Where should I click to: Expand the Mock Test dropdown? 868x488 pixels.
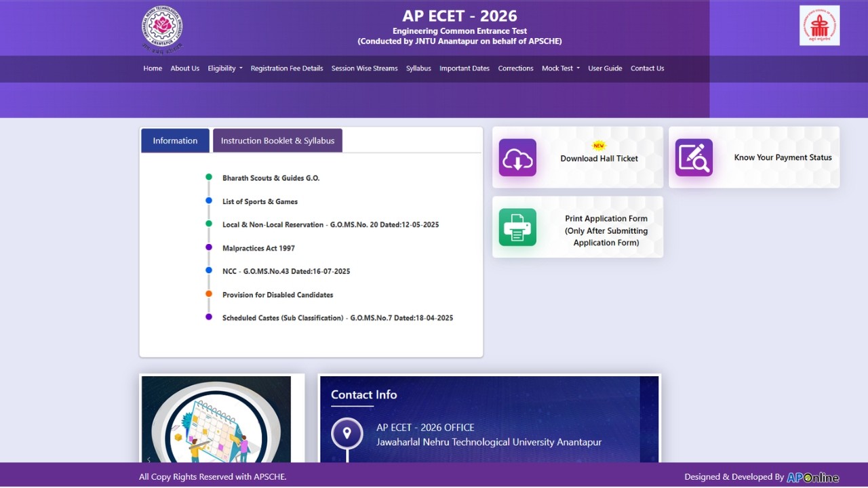[561, 68]
